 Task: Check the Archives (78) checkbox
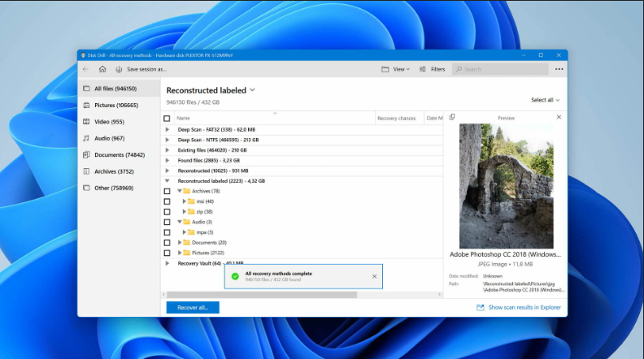coord(167,191)
